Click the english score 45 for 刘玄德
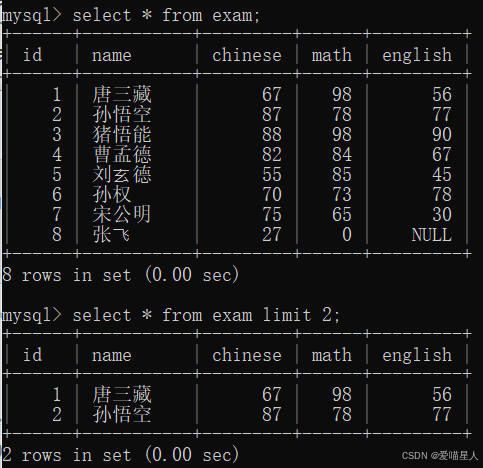 click(x=442, y=175)
